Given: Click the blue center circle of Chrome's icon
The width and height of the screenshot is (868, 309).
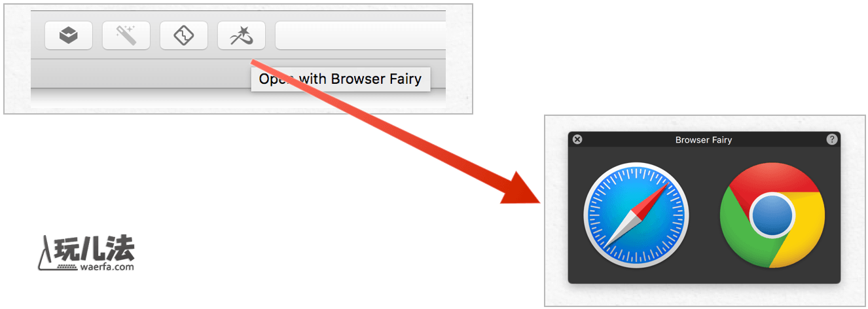Looking at the screenshot, I should (x=772, y=215).
